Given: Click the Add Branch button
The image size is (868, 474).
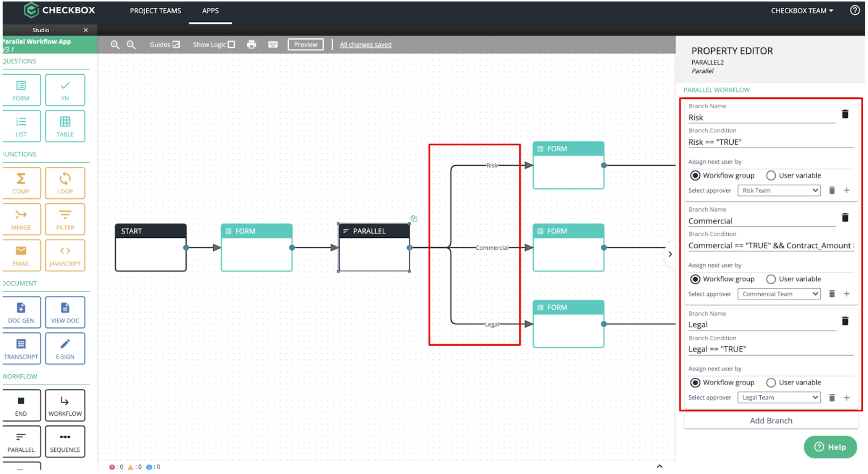Looking at the screenshot, I should click(771, 421).
